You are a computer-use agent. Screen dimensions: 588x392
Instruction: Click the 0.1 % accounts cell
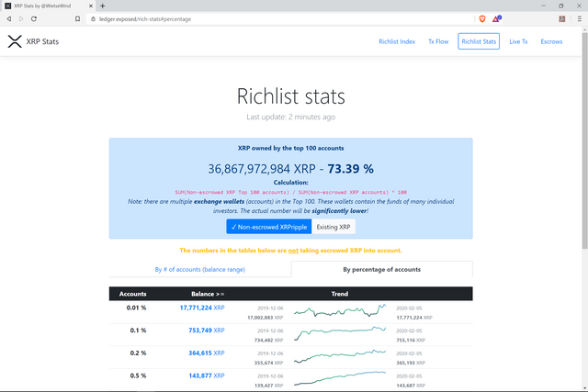pos(138,330)
